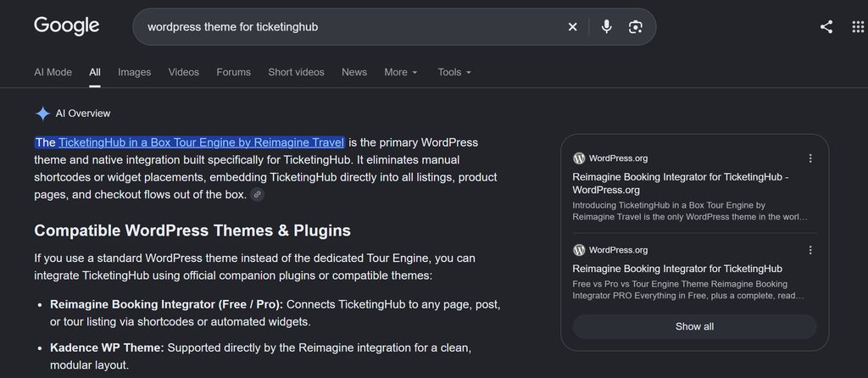The height and width of the screenshot is (378, 868).
Task: Click the 'Compatible WordPress Themes & Plugins' heading
Action: 192,231
